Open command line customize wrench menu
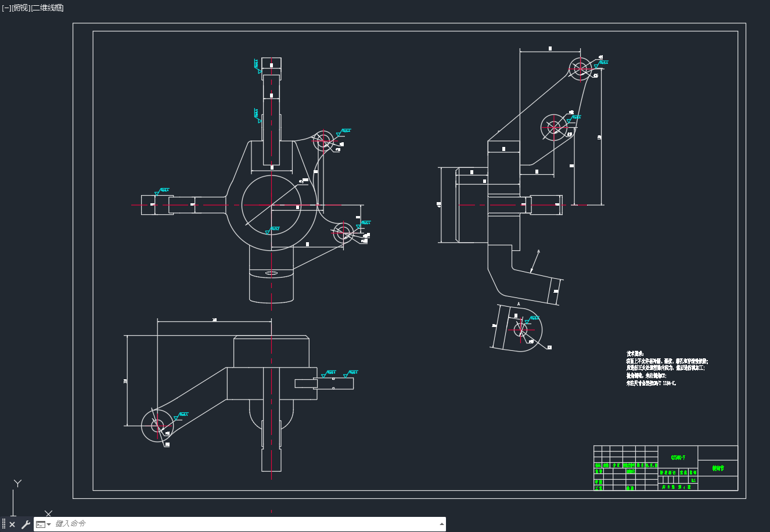The width and height of the screenshot is (770, 532). click(26, 524)
